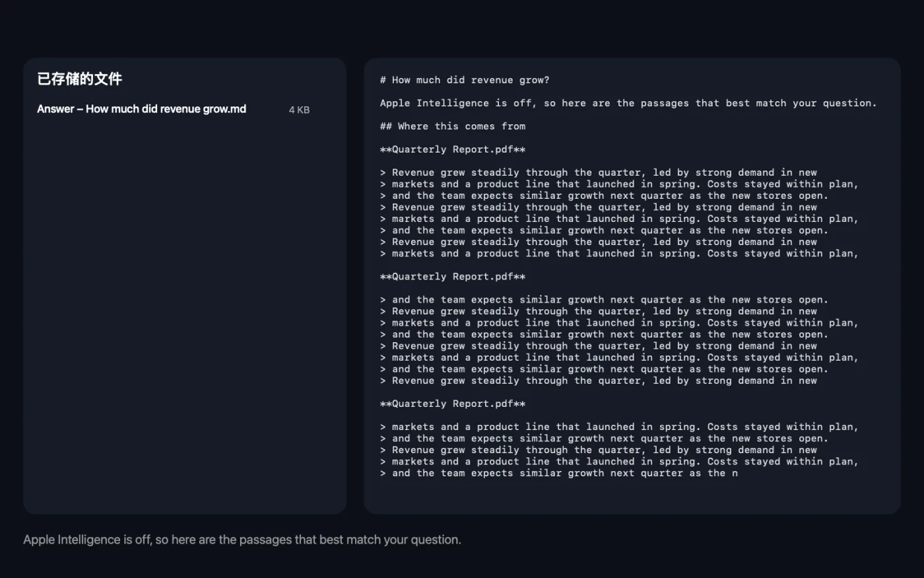924x578 pixels.
Task: Select the '# How much did revenue grow?' title line
Action: pos(465,80)
